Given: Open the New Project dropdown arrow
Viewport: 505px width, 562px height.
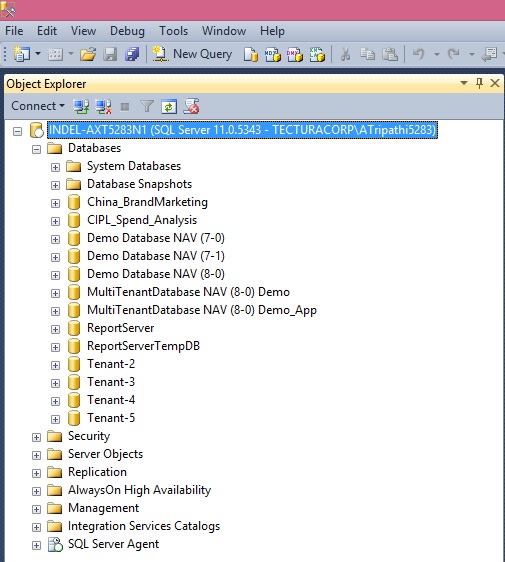Looking at the screenshot, I should pyautogui.click(x=38, y=54).
